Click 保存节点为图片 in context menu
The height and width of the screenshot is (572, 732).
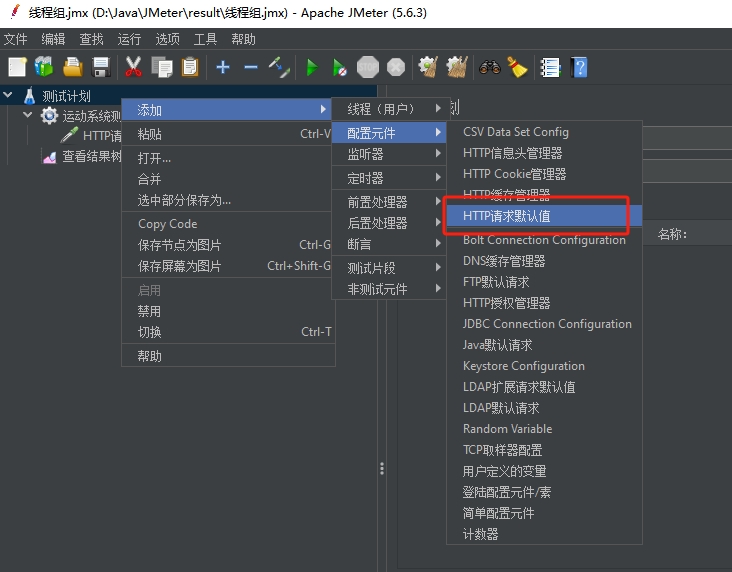click(x=180, y=245)
